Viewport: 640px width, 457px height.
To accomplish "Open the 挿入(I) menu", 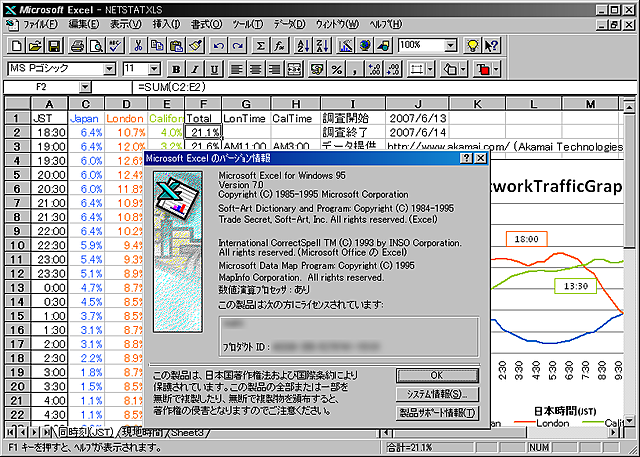I will point(166,24).
